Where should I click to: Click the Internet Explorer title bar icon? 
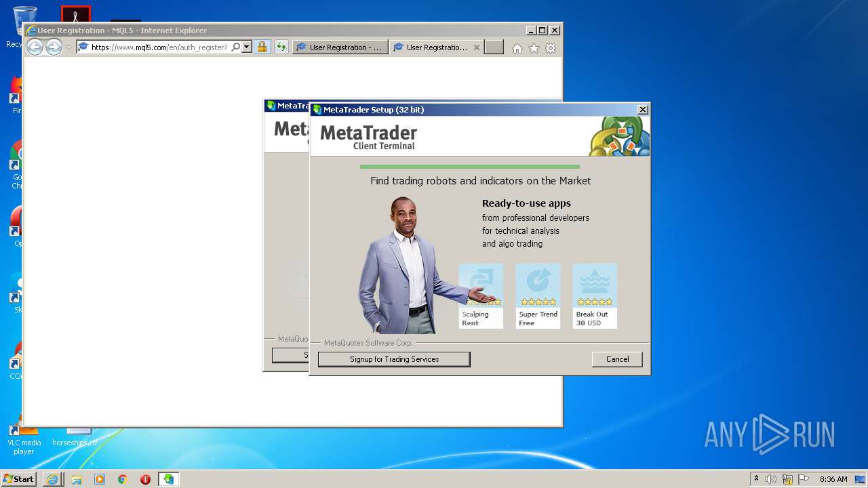pos(31,30)
